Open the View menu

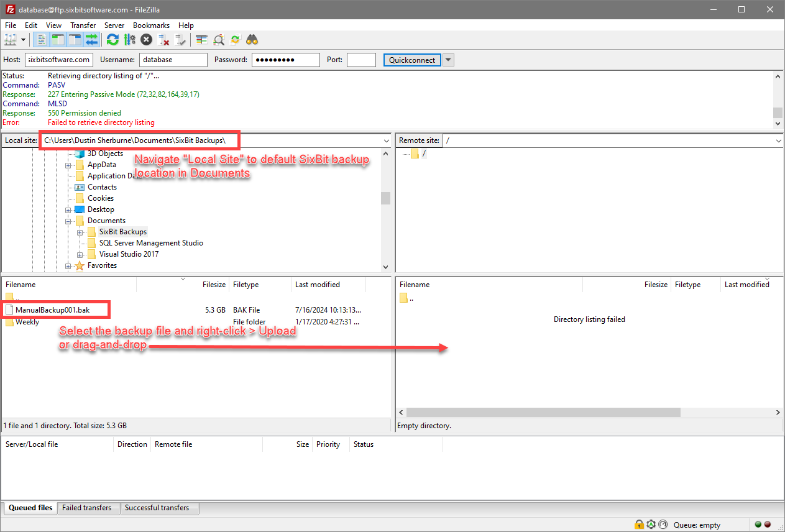point(54,25)
